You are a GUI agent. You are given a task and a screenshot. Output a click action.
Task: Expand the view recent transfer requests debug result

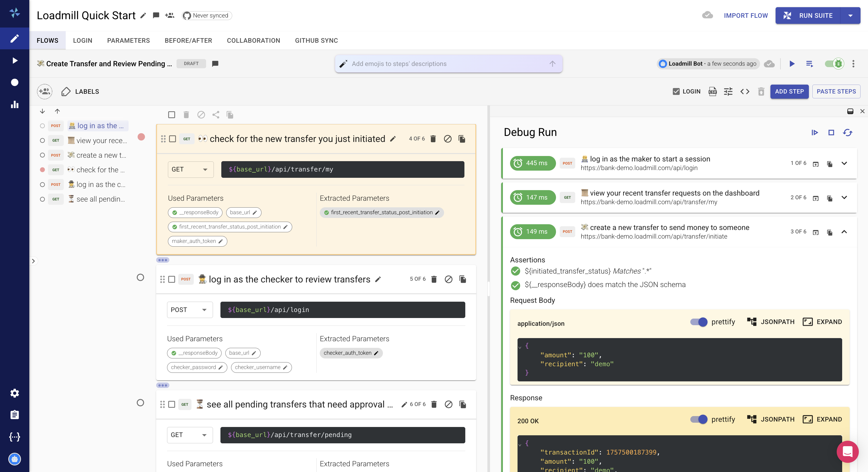[844, 198]
